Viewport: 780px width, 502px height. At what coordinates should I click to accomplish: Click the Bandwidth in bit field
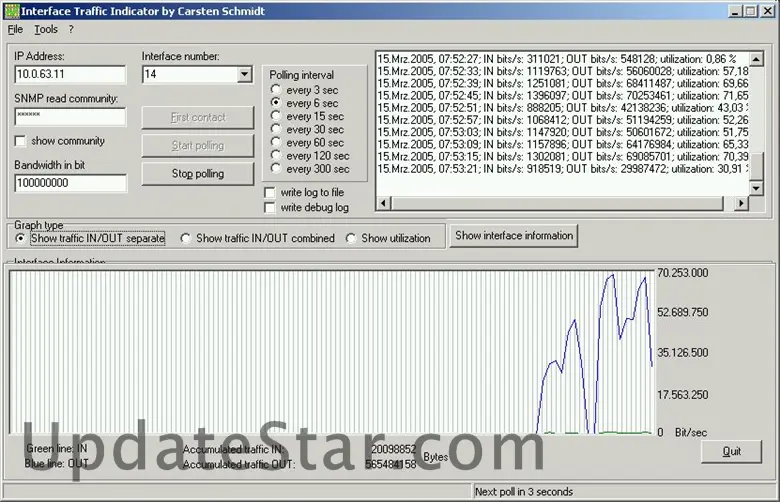point(70,183)
